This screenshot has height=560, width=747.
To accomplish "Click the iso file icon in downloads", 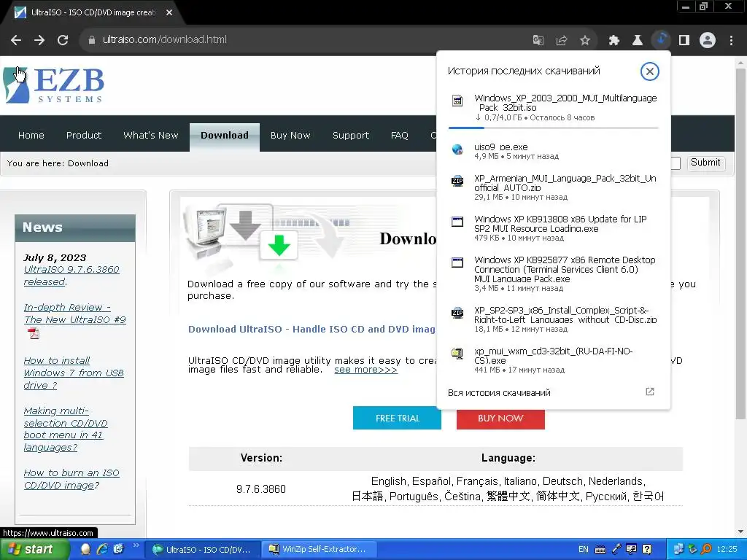I will tap(457, 101).
